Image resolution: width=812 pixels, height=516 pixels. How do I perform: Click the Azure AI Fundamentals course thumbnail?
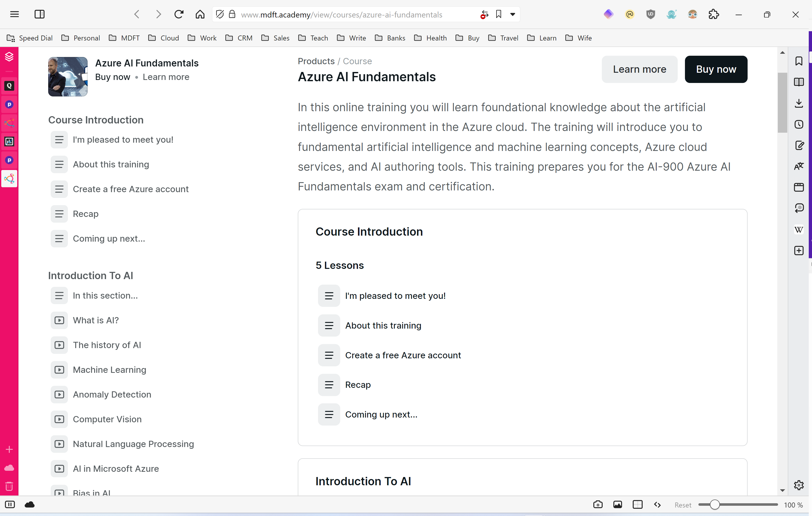click(68, 77)
